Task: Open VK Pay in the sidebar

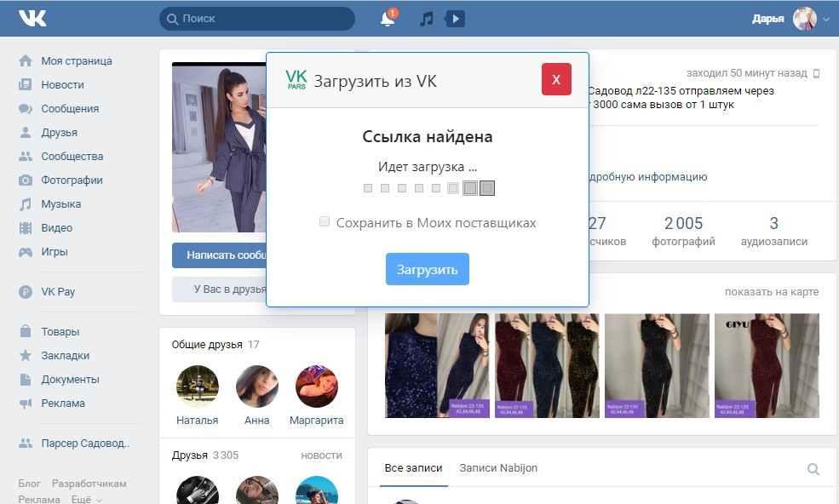Action: [58, 291]
